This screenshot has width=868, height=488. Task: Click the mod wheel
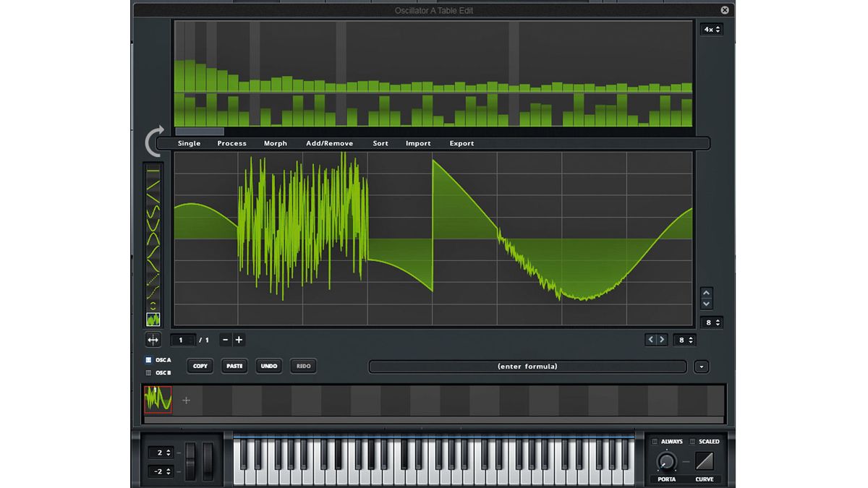208,461
